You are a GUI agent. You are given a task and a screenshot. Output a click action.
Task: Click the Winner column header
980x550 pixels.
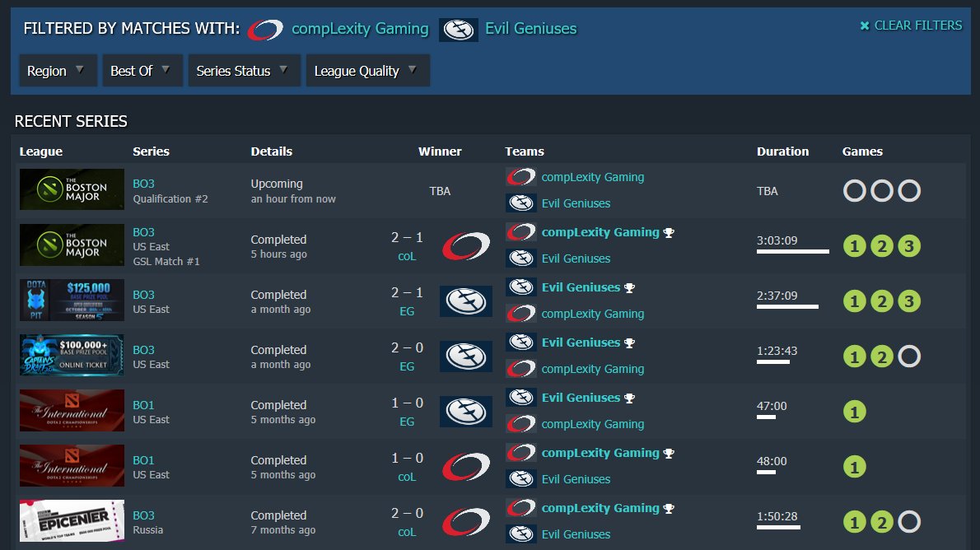(x=440, y=151)
